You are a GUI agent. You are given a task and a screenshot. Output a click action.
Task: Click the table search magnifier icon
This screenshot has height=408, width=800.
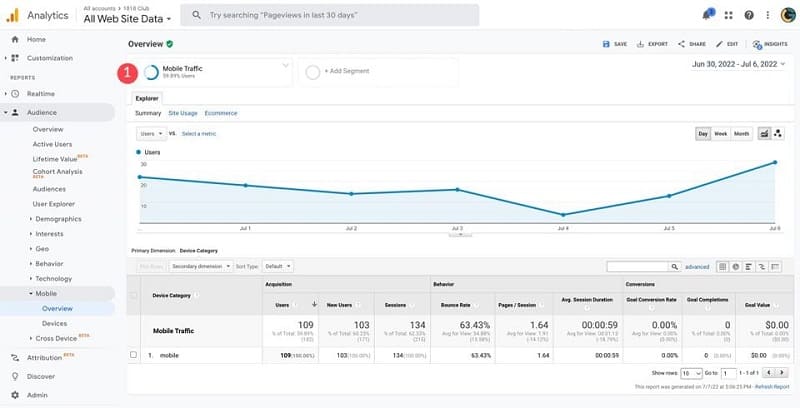(x=674, y=267)
